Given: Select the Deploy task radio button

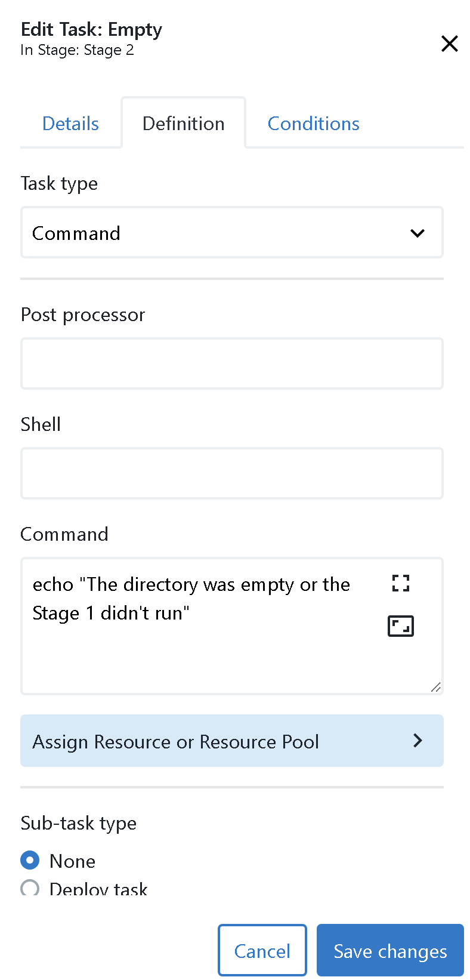Looking at the screenshot, I should [30, 889].
